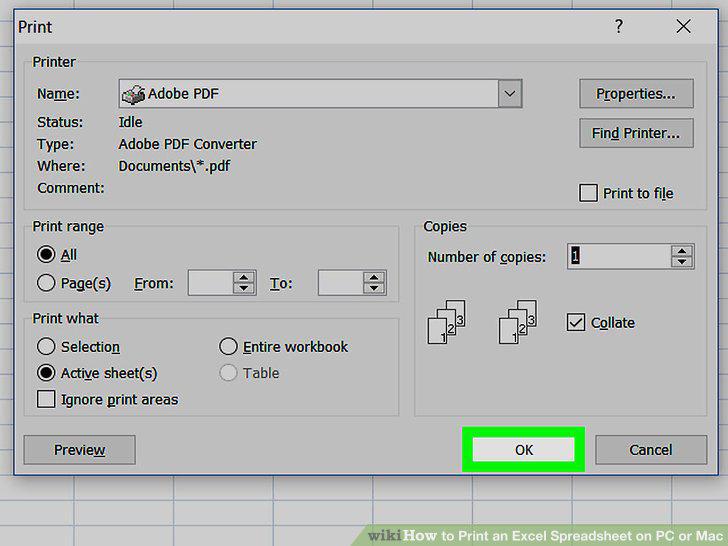The image size is (728, 546).
Task: Select the Adobe PDF printer name field
Action: click(x=320, y=94)
